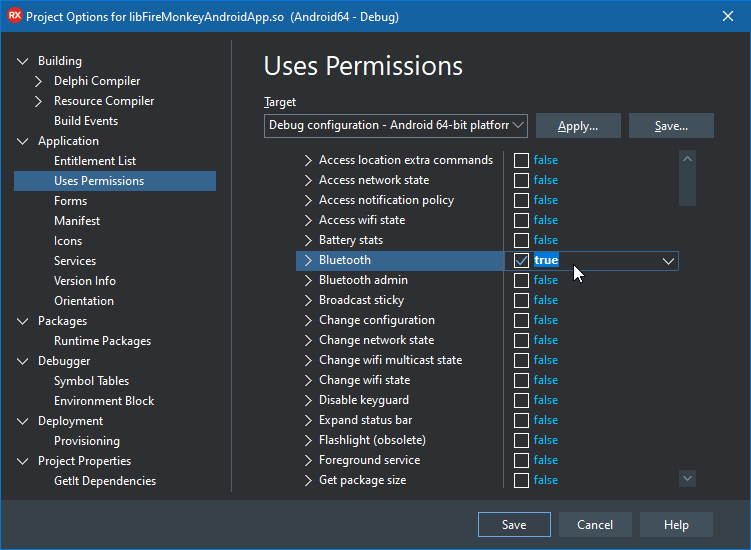
Task: Expand the Bluetooth permission row
Action: [308, 261]
